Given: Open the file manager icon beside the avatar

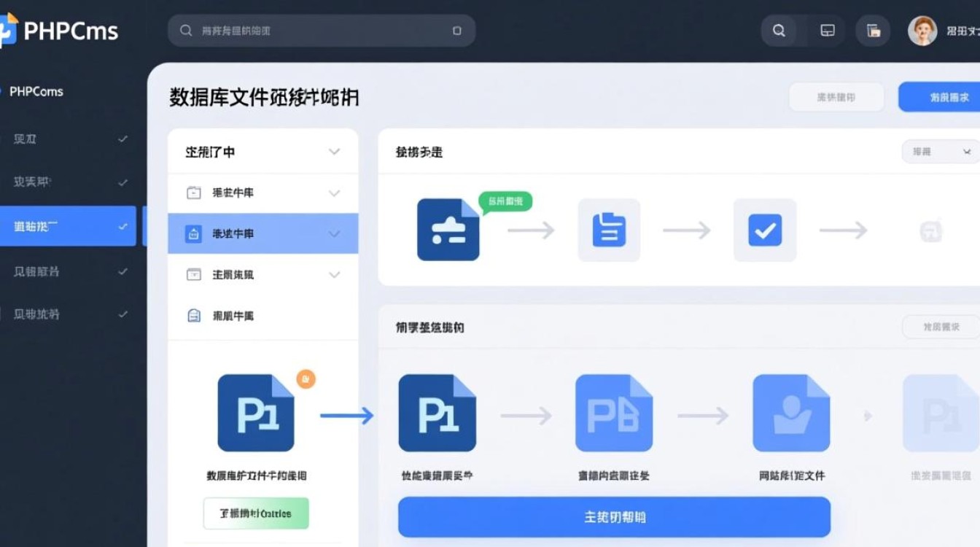Looking at the screenshot, I should [x=873, y=31].
